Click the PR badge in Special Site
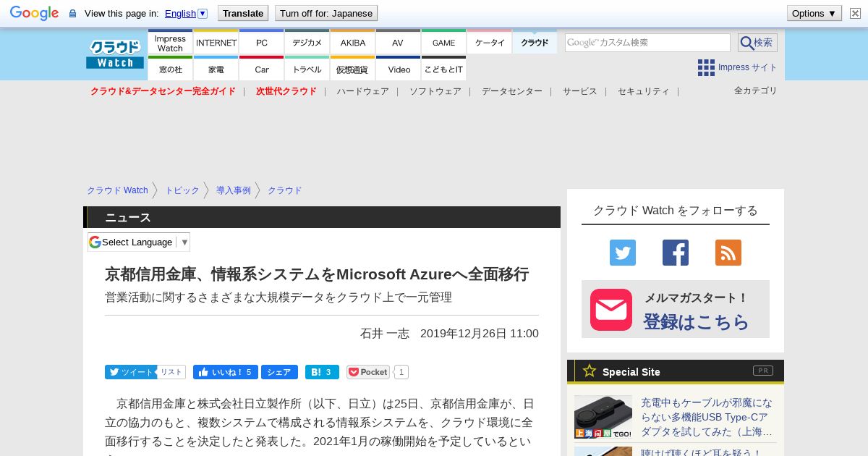 [x=763, y=371]
